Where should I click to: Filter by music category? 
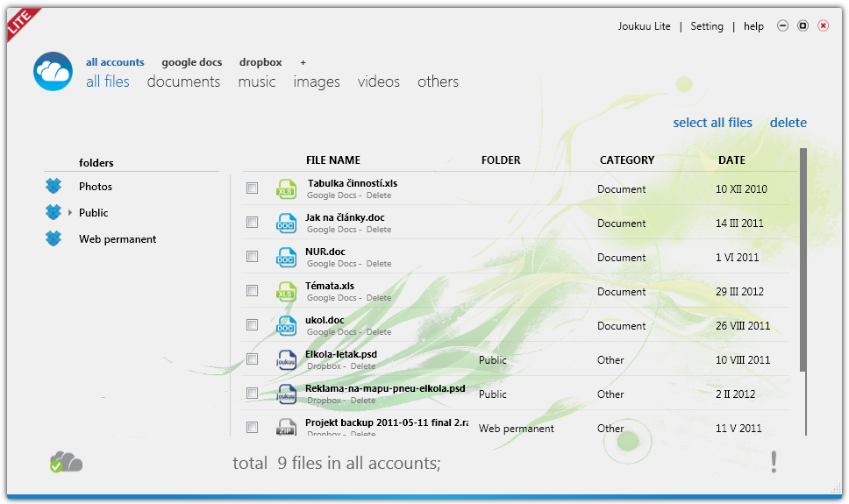(x=257, y=82)
